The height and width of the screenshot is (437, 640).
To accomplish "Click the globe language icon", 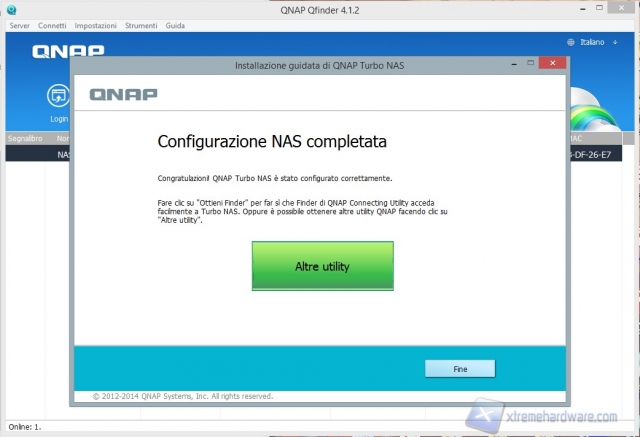I will point(571,44).
